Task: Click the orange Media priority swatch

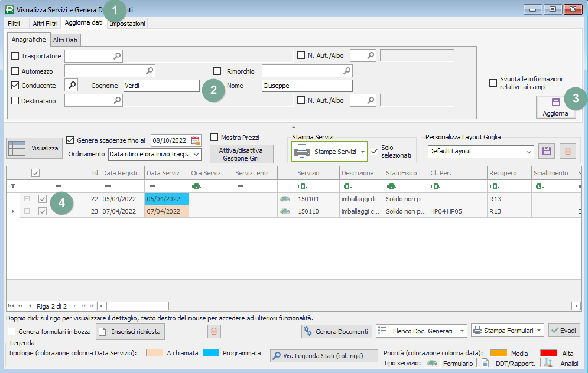Action: pos(499,353)
